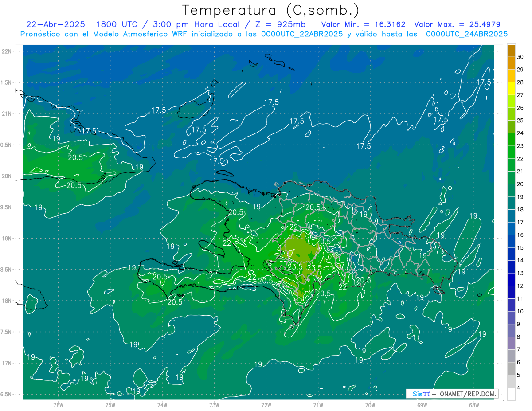Click the '8.5N' latitude axis label
This screenshot has height=411, width=532.
(6, 270)
